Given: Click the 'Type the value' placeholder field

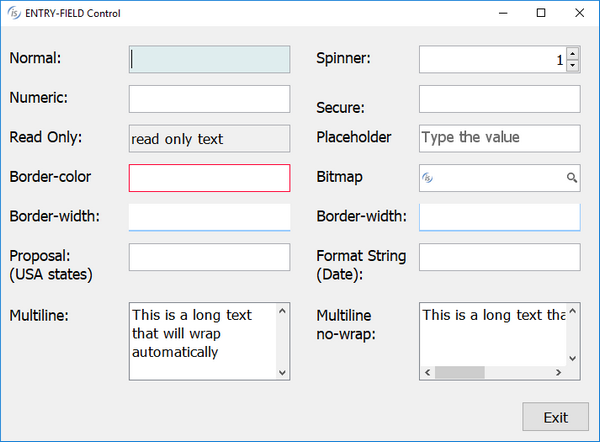Looking at the screenshot, I should click(499, 138).
